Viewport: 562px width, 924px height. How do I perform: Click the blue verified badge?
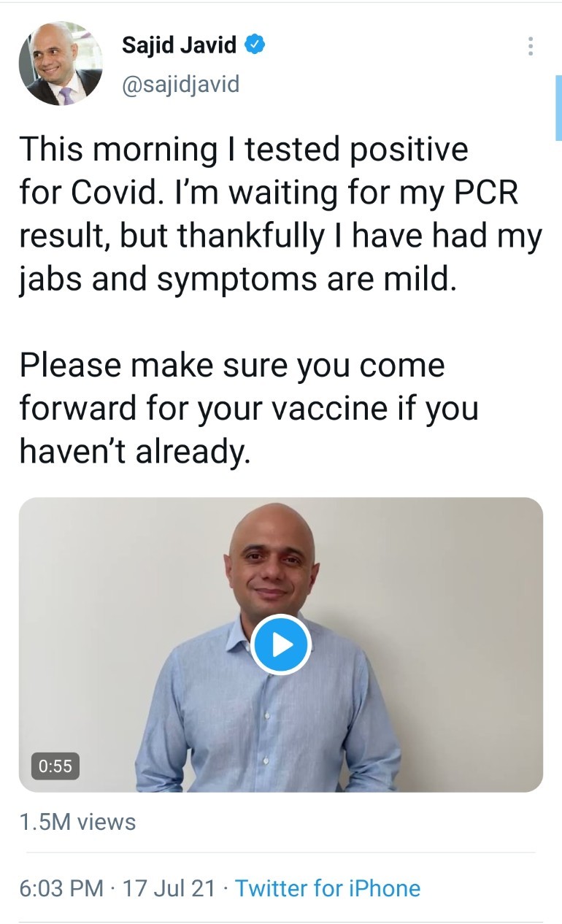coord(254,46)
